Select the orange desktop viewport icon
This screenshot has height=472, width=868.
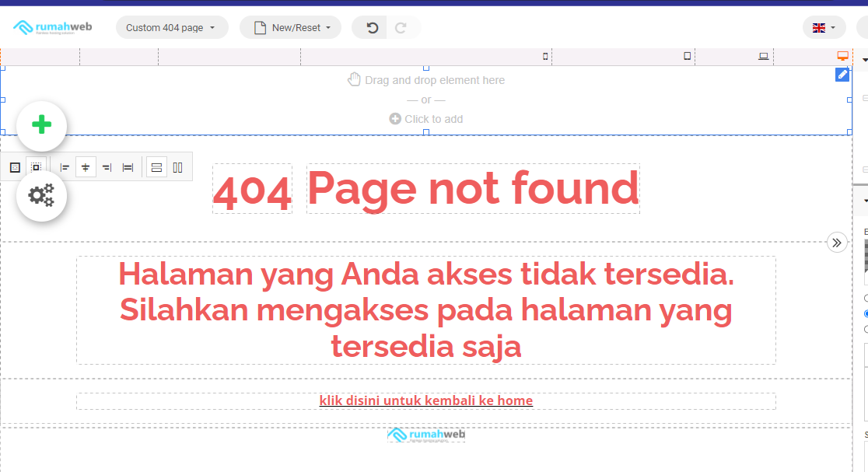tap(842, 56)
